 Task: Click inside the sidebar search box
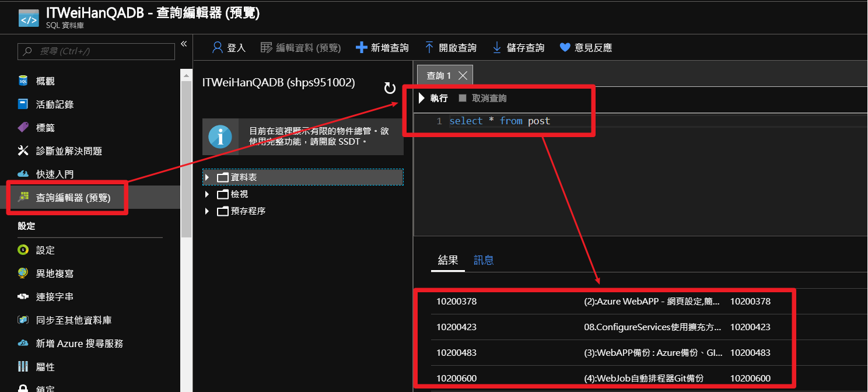(96, 51)
